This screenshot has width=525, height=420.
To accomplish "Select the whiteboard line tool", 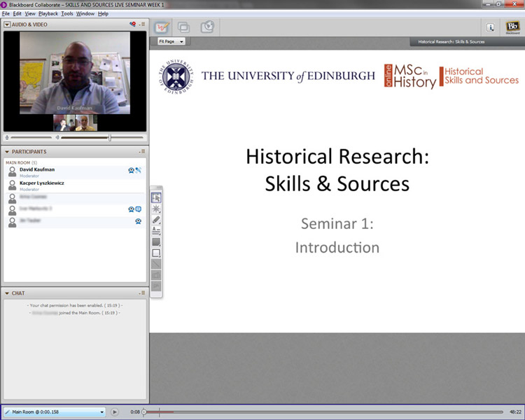I will [x=156, y=264].
